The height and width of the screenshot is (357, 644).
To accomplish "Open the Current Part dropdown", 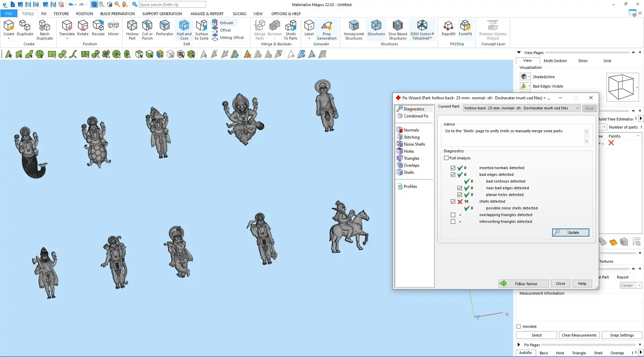I will point(522,108).
